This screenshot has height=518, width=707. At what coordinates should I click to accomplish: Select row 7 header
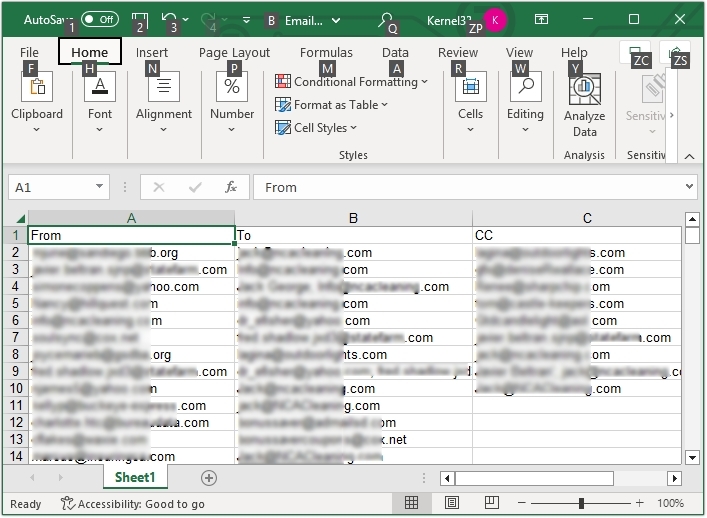coord(16,337)
